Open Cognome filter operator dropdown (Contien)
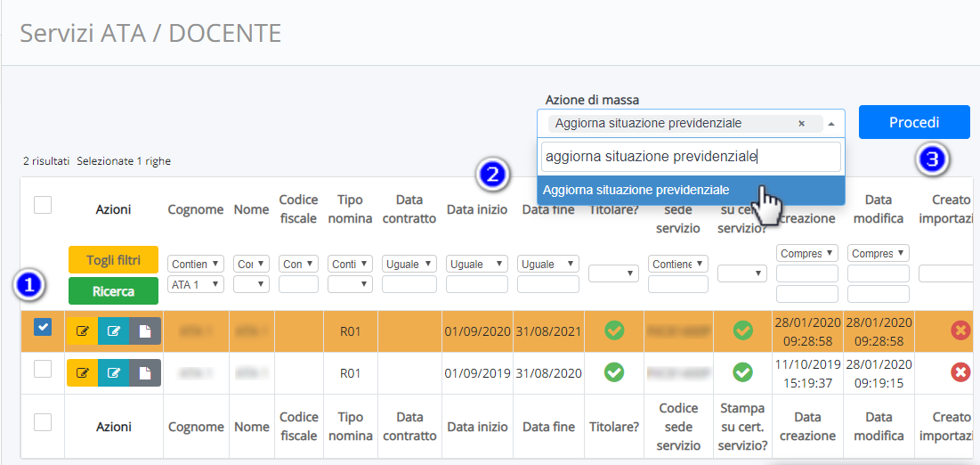This screenshot has height=465, width=980. click(x=196, y=264)
